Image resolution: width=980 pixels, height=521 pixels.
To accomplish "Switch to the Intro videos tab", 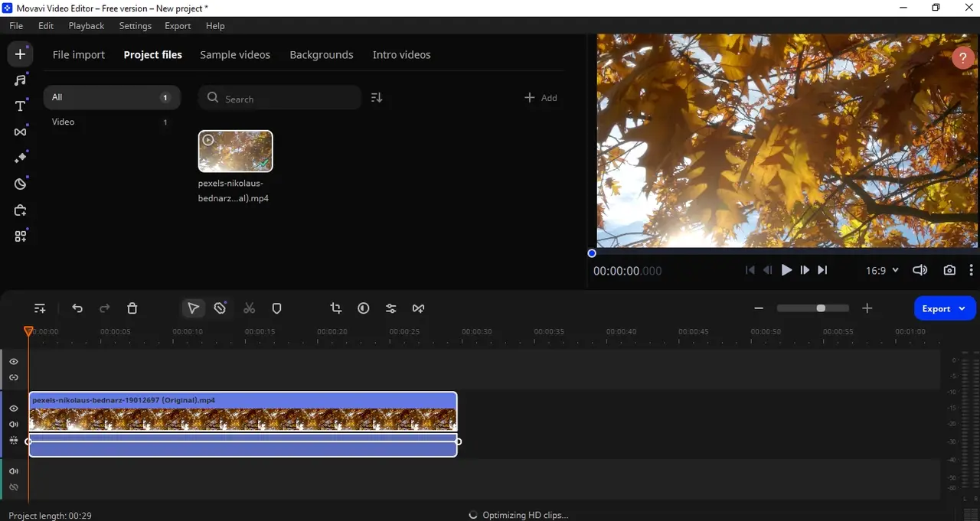I will coord(402,54).
